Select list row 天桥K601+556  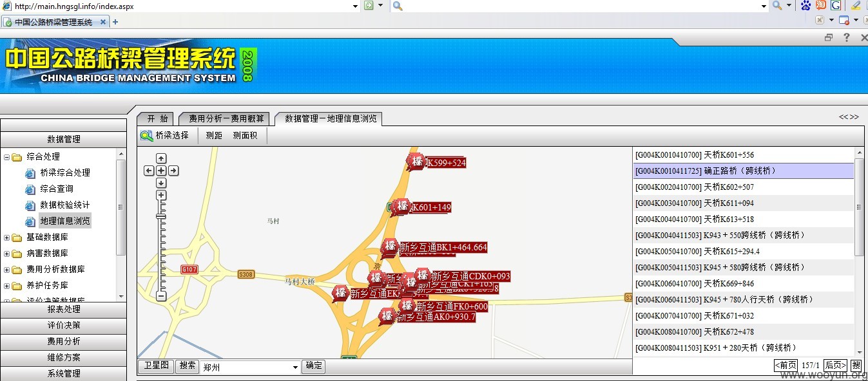click(744, 154)
